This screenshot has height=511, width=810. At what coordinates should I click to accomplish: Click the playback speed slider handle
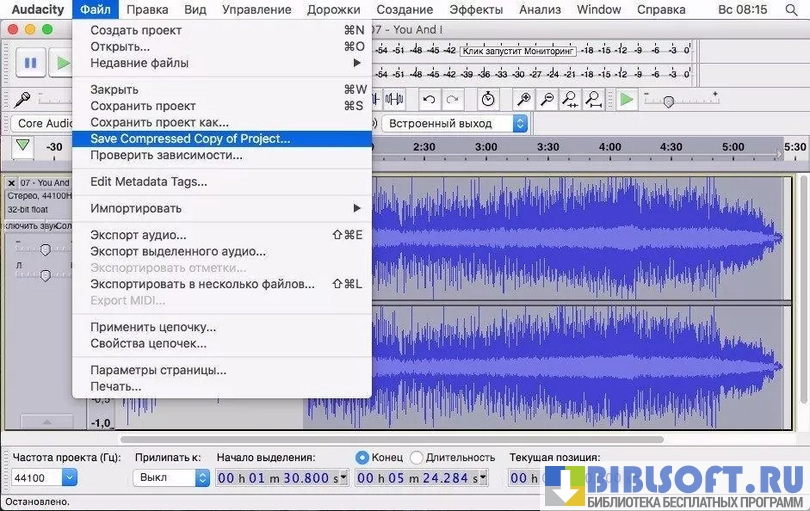pos(668,100)
